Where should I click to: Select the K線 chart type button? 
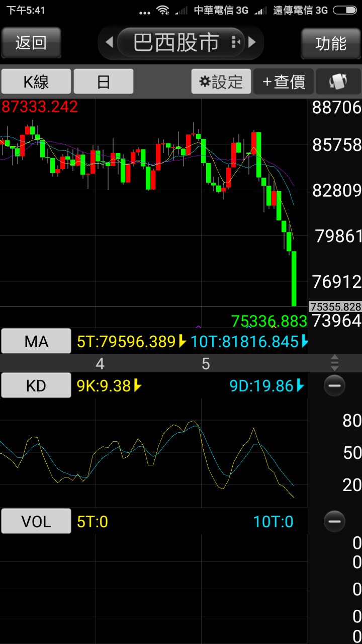tap(36, 82)
